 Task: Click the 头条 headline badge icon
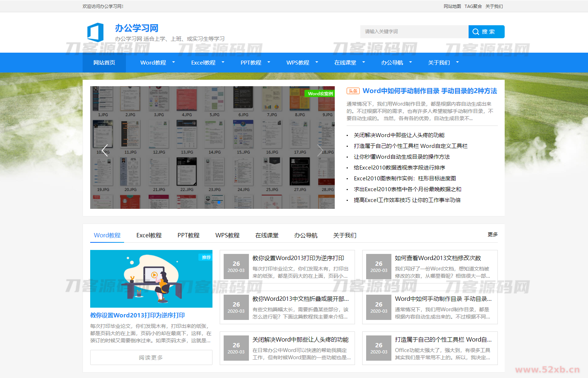[x=353, y=91]
